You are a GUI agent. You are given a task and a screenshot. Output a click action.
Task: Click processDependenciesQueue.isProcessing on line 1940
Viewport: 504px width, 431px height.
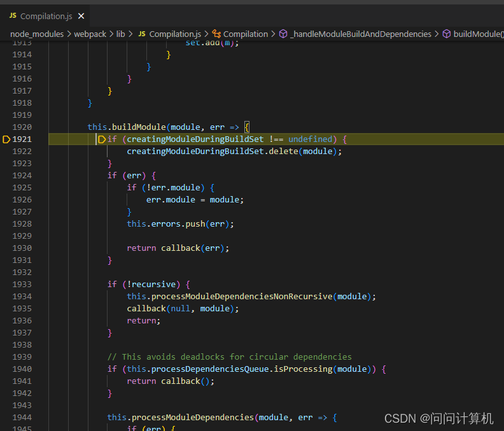pos(242,369)
